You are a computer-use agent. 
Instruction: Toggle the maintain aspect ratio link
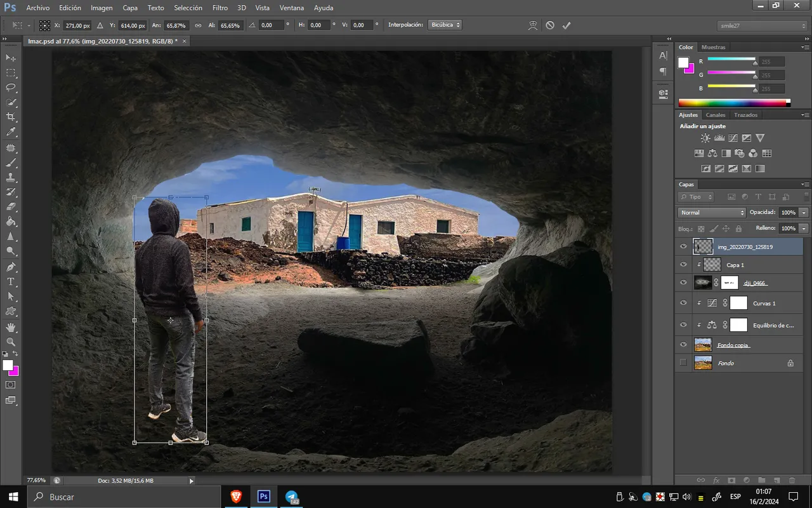[198, 25]
